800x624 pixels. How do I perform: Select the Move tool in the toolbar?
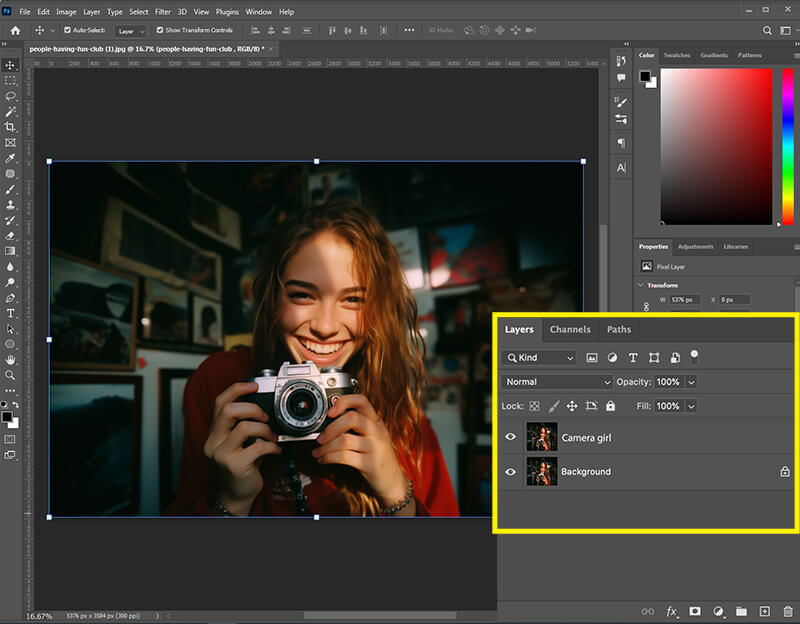coord(10,65)
